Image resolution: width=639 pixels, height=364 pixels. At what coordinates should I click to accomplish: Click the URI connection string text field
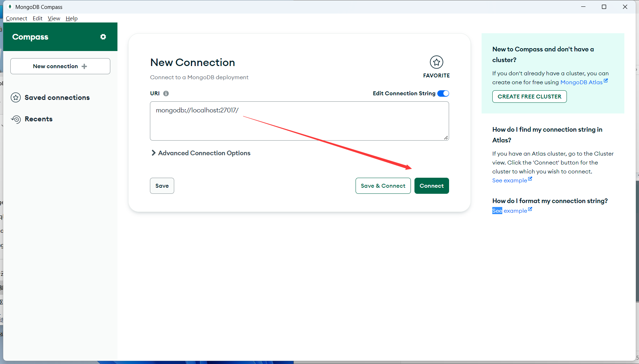tap(300, 121)
